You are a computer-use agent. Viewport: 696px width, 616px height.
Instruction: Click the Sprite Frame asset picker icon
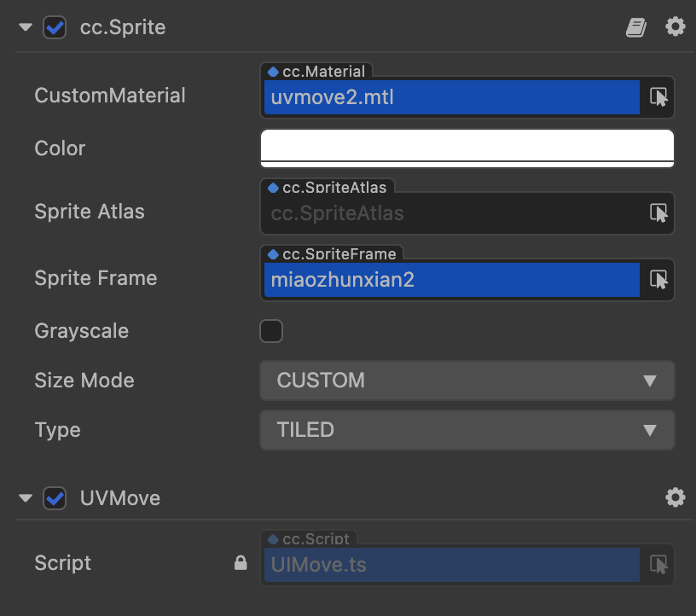(x=658, y=279)
